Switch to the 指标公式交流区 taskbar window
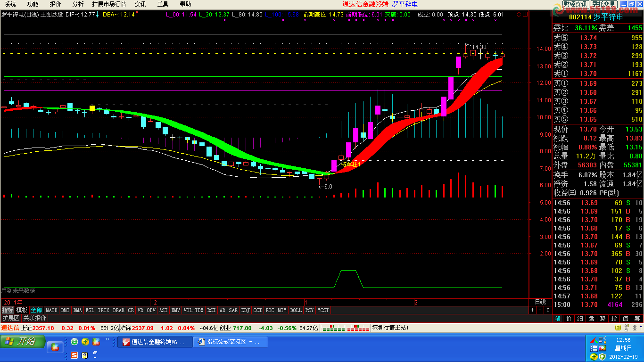Viewport: 644px width, 362px height. click(x=231, y=342)
